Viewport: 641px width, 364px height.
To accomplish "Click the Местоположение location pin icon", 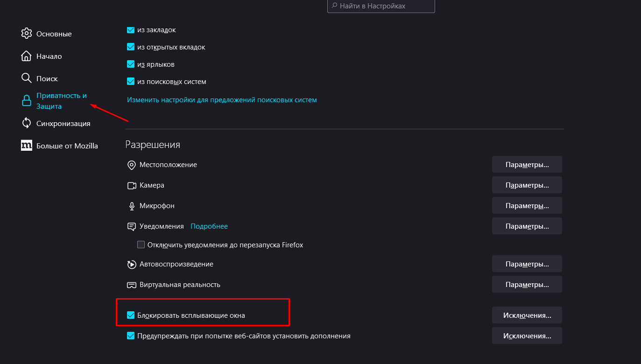I will (x=131, y=165).
